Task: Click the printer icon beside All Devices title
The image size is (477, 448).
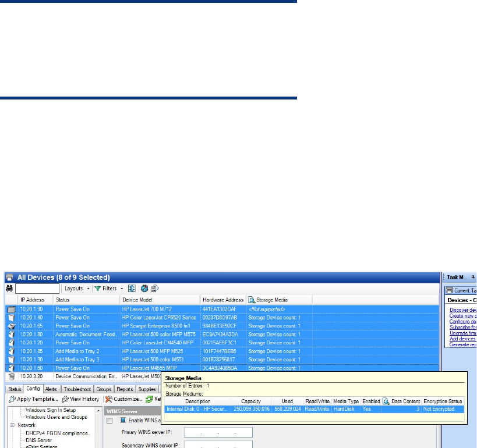Action: pyautogui.click(x=10, y=277)
